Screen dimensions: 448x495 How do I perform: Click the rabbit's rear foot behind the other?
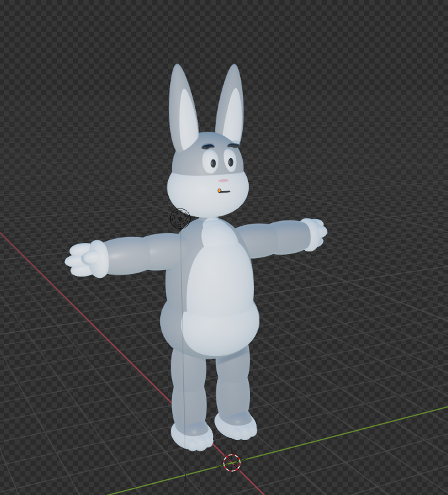pyautogui.click(x=236, y=427)
